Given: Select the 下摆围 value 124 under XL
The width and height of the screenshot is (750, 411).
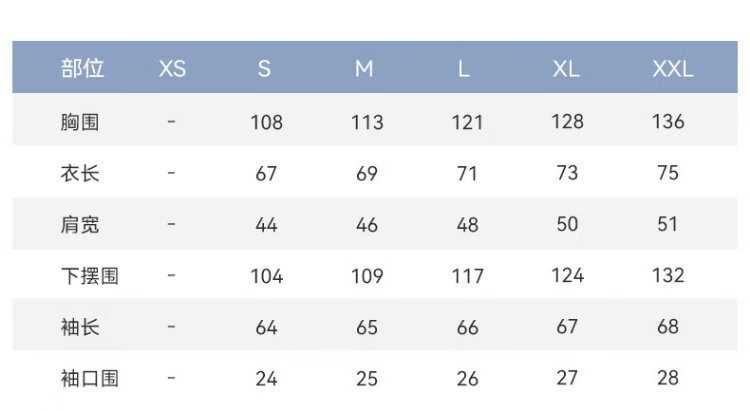Looking at the screenshot, I should (x=567, y=275).
